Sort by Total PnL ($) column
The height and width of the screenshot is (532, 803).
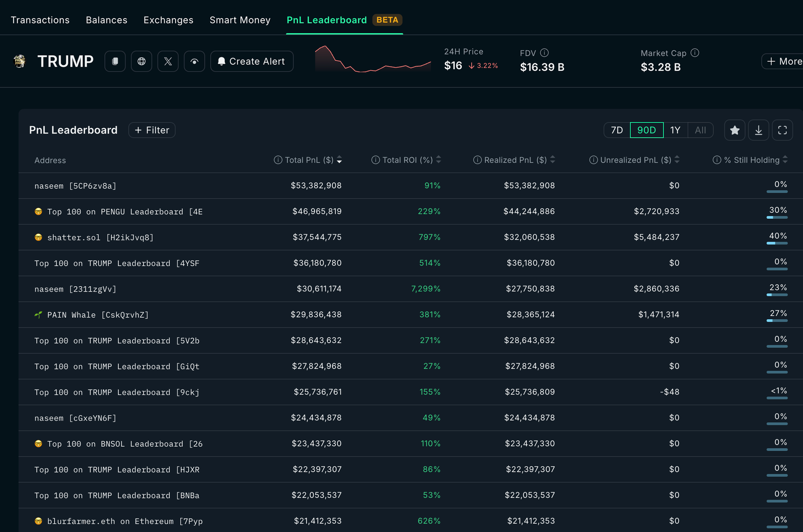(309, 160)
